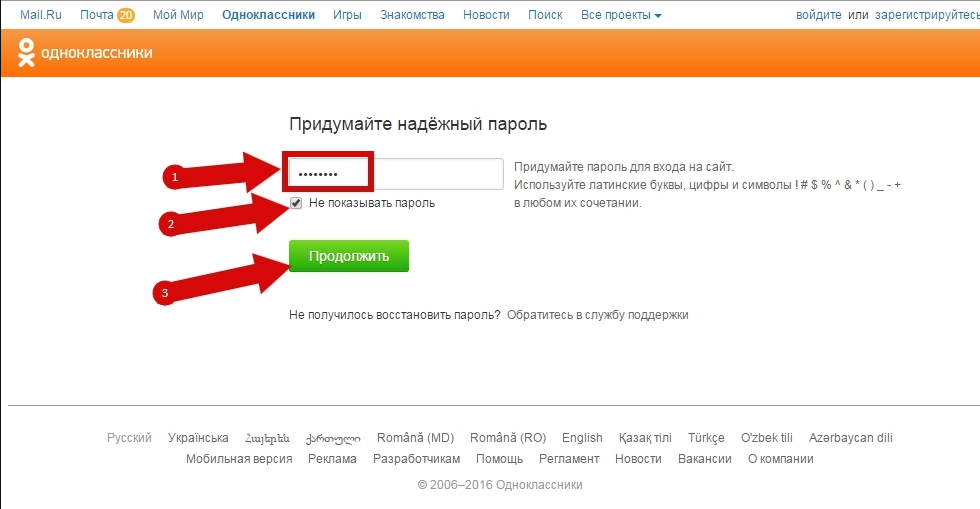Switch language to 'Українська'
980x509 pixels.
[x=198, y=438]
